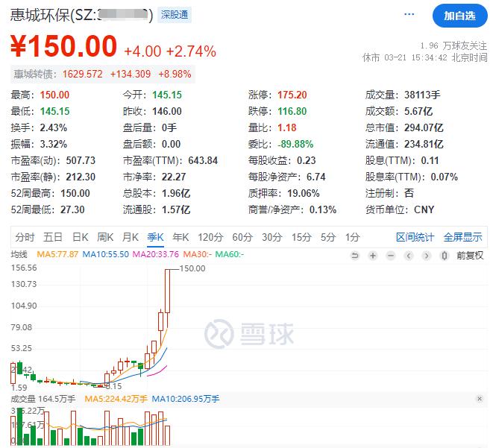Open the three-dot more options menu
Viewport: 493px width, 448px height.
pos(409,14)
